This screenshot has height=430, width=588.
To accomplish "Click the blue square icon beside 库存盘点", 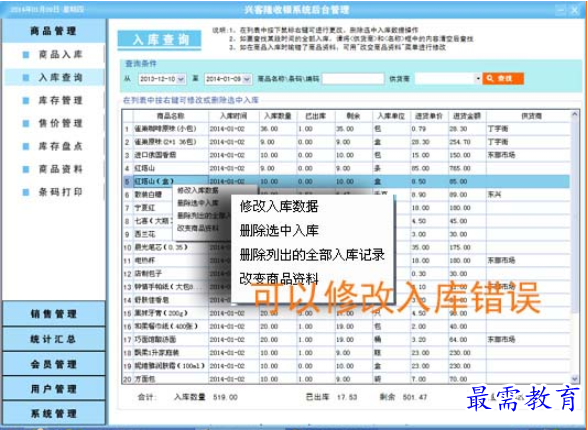I will (26, 146).
